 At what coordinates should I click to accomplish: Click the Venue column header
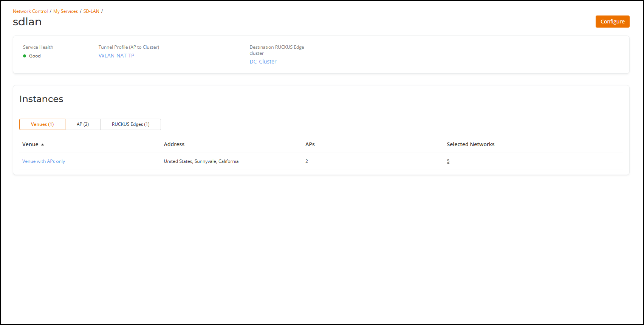[x=30, y=144]
